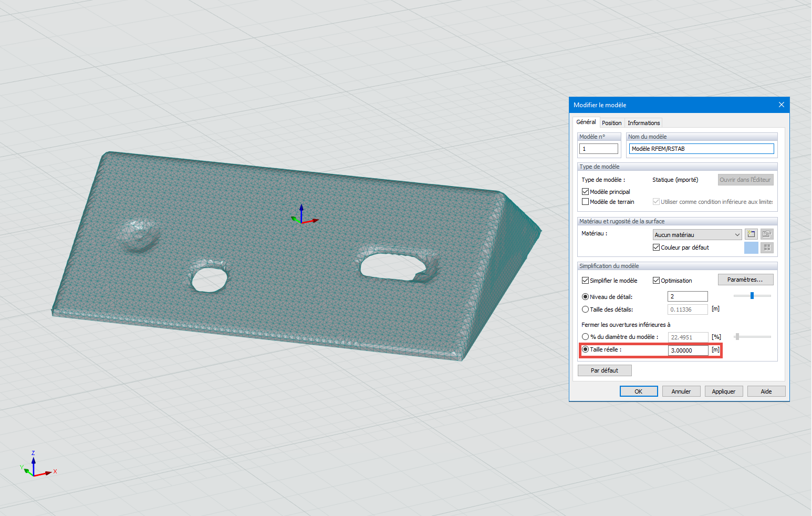Focus the Nom du modèle text field

point(702,149)
